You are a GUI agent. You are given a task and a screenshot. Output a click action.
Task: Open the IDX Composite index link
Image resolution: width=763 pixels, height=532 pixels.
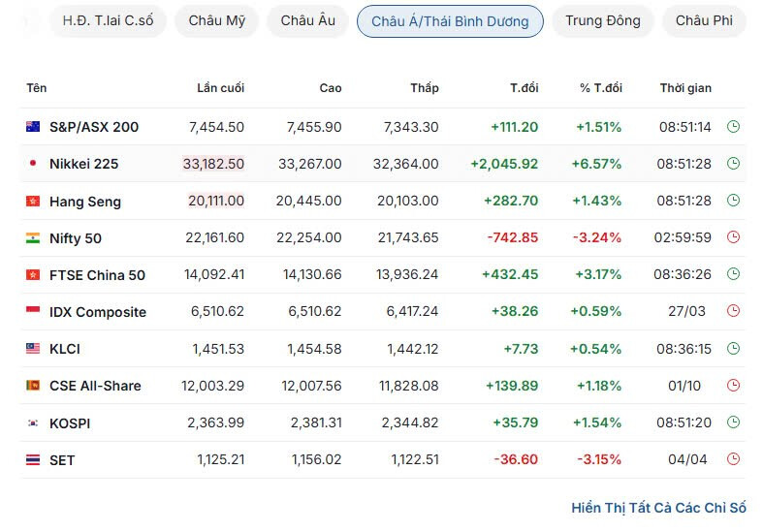tap(98, 312)
